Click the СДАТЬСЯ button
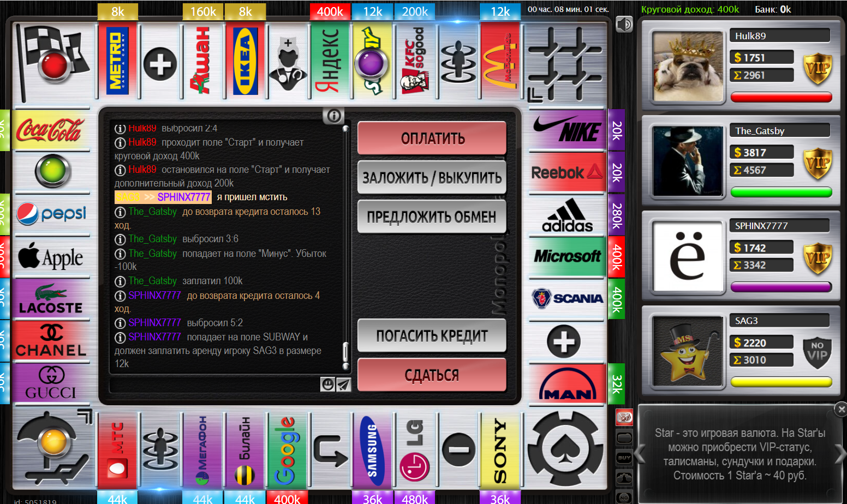 click(432, 375)
